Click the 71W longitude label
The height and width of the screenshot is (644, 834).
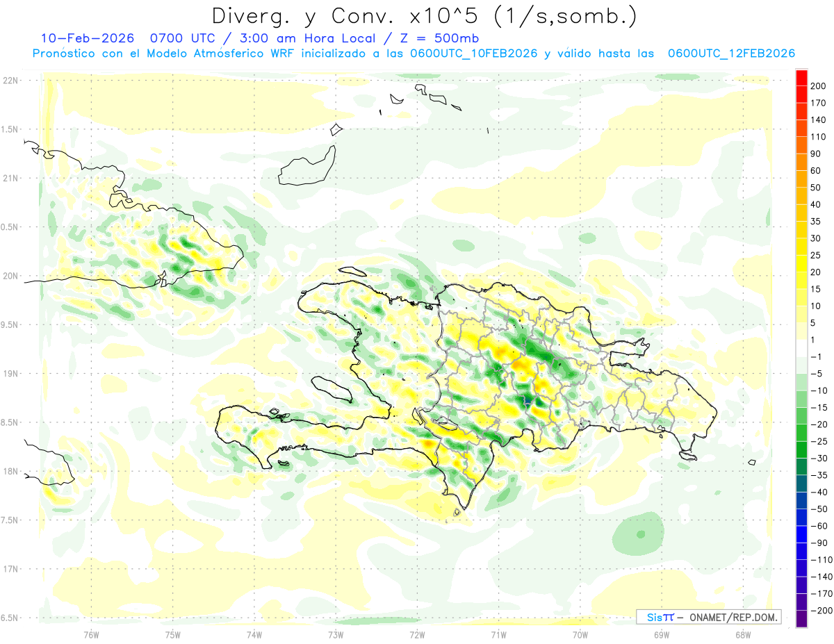[x=498, y=634]
